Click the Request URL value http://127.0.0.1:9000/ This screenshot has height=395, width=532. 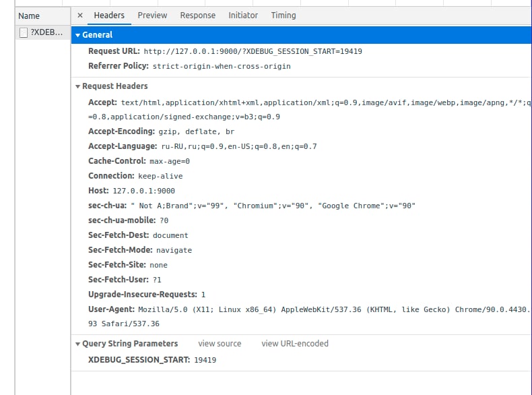[x=253, y=51]
